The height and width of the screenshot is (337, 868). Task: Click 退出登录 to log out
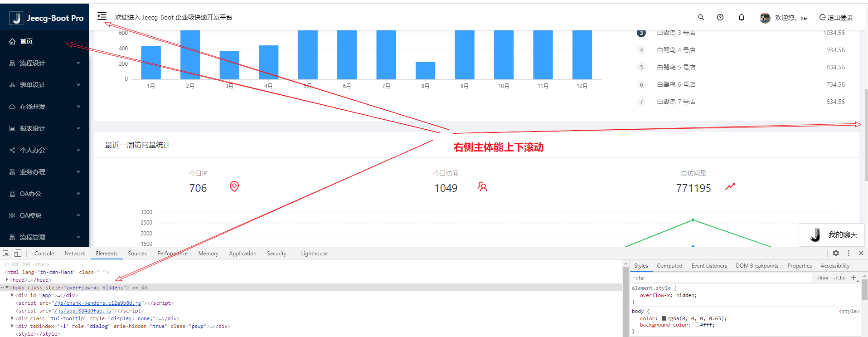[836, 18]
